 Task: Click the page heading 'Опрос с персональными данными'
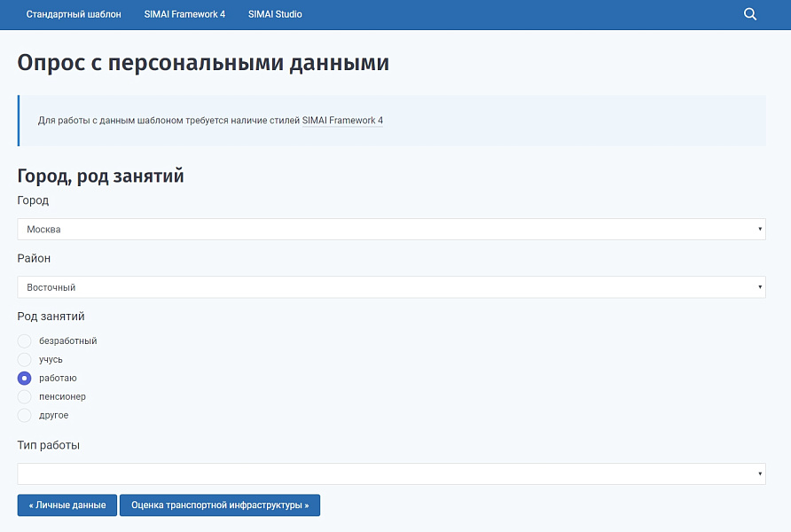202,63
